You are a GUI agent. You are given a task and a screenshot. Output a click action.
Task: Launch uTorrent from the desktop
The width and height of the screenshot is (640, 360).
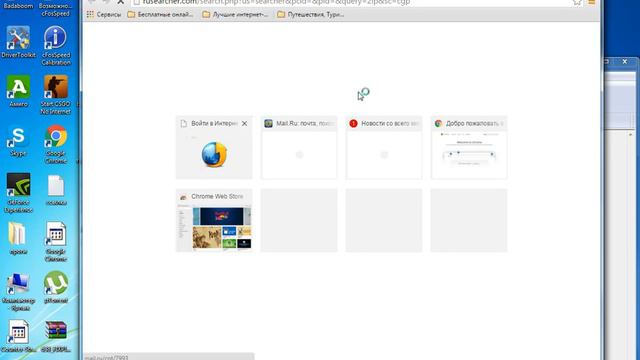56,287
